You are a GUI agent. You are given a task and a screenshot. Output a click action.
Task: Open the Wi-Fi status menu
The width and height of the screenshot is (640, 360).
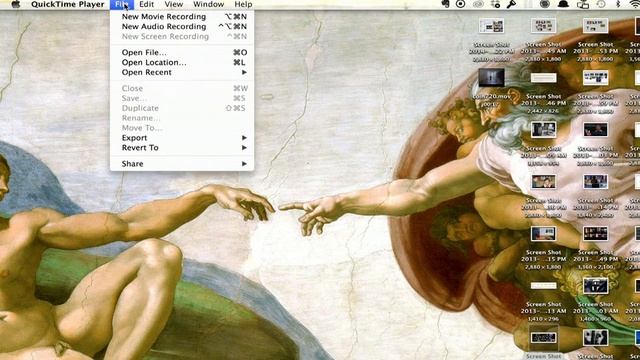pyautogui.click(x=635, y=4)
